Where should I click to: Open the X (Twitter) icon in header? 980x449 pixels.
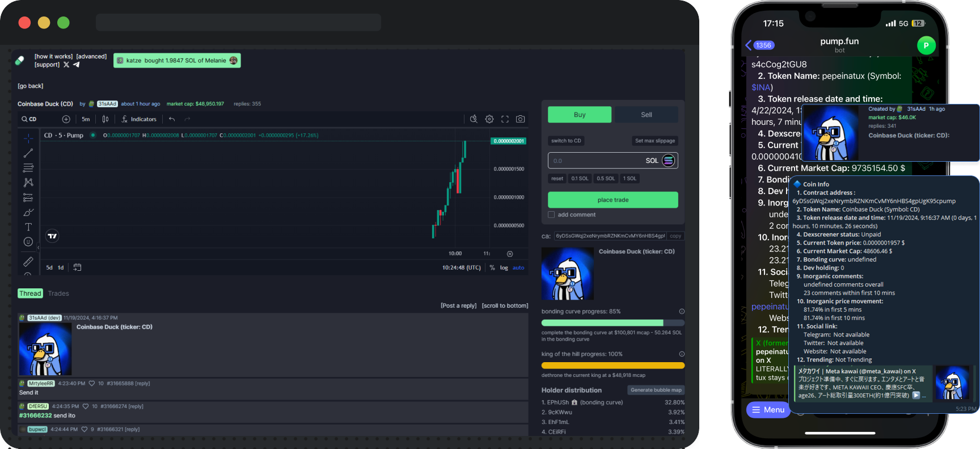66,65
